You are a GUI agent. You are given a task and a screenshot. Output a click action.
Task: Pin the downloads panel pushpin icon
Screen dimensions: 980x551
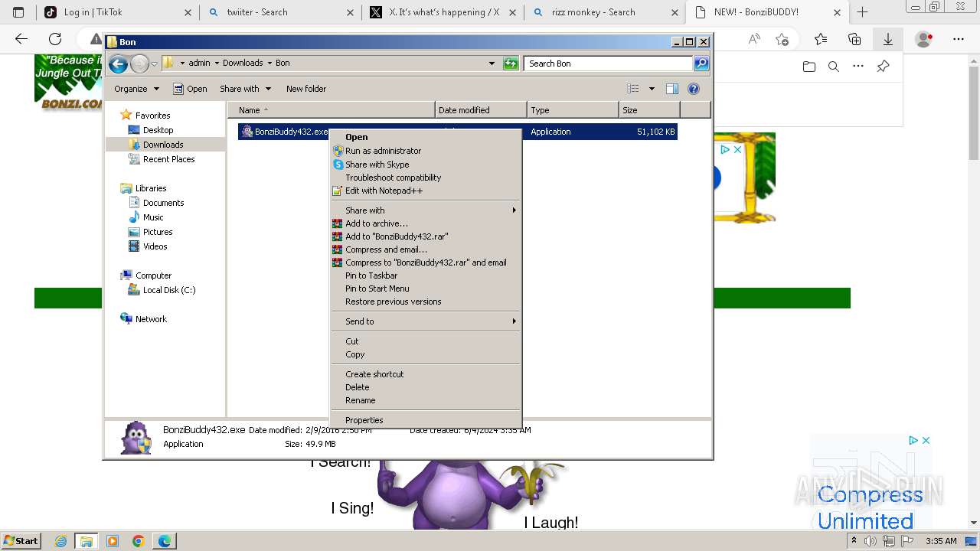[x=883, y=67]
